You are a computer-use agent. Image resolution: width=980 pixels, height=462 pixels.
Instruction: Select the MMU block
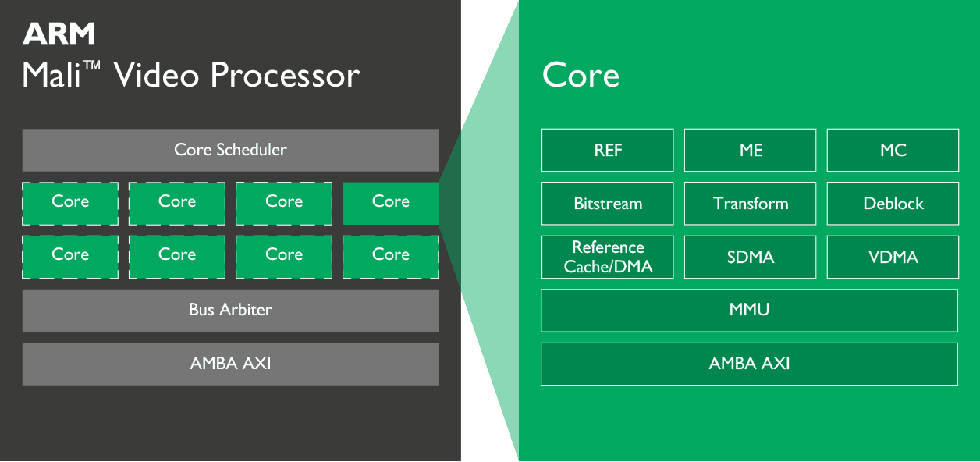(x=750, y=311)
